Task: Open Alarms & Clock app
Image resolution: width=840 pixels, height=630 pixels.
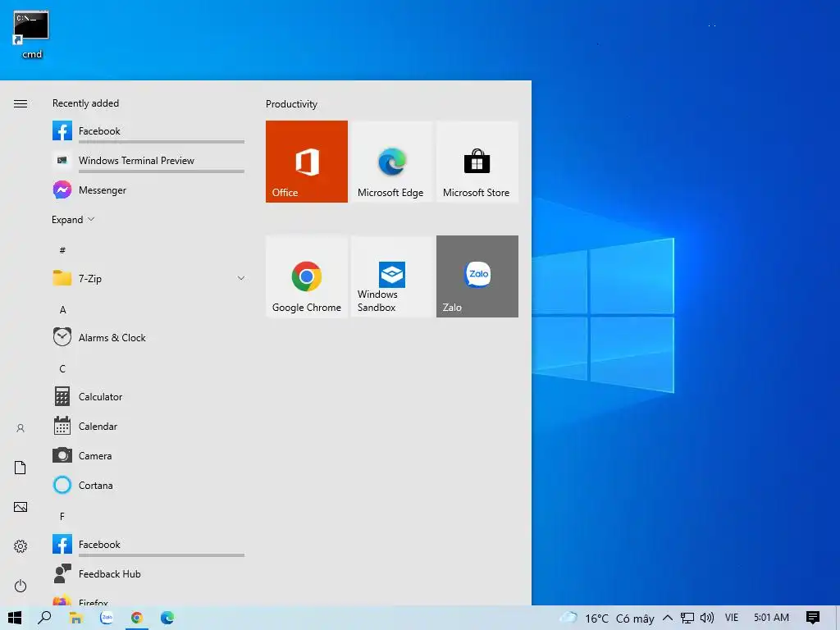Action: point(148,337)
